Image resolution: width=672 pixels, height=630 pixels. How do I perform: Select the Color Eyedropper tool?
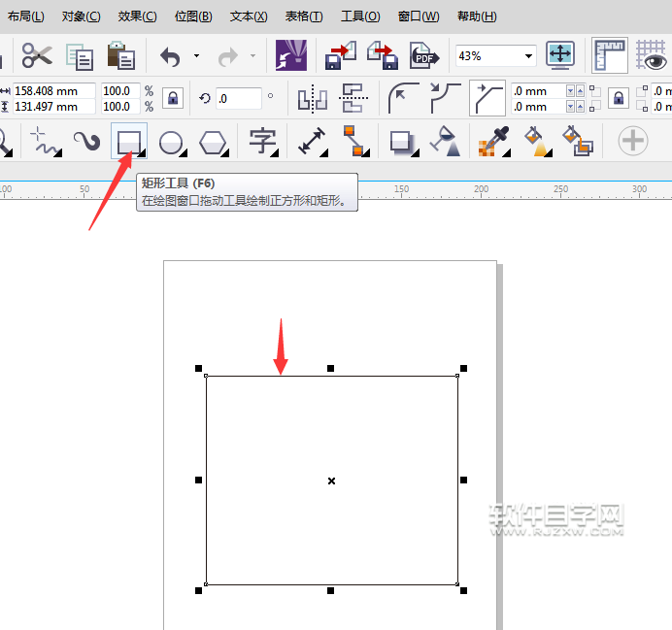pos(493,141)
